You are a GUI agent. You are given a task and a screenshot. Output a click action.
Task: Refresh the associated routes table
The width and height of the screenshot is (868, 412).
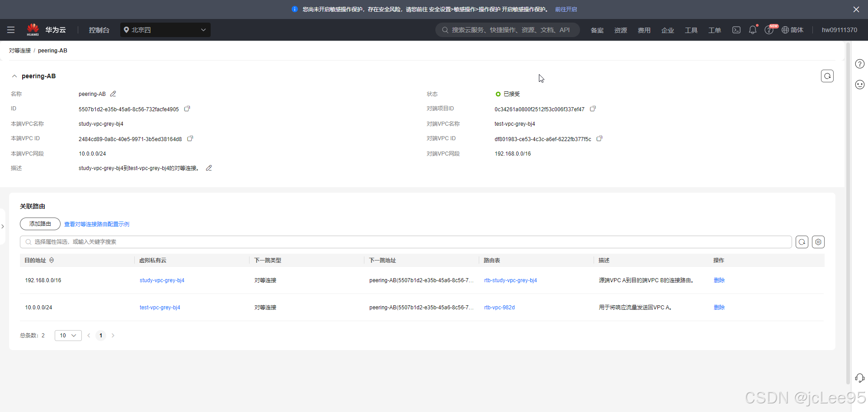tap(802, 242)
